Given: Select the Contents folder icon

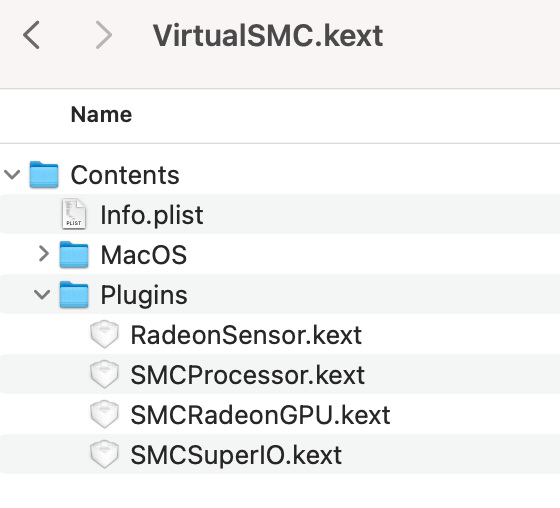Looking at the screenshot, I should pos(44,175).
